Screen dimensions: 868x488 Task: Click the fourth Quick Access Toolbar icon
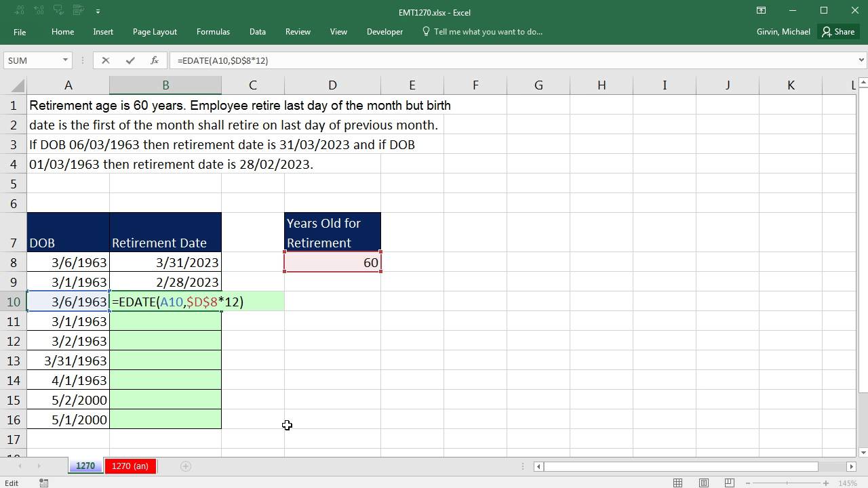78,12
